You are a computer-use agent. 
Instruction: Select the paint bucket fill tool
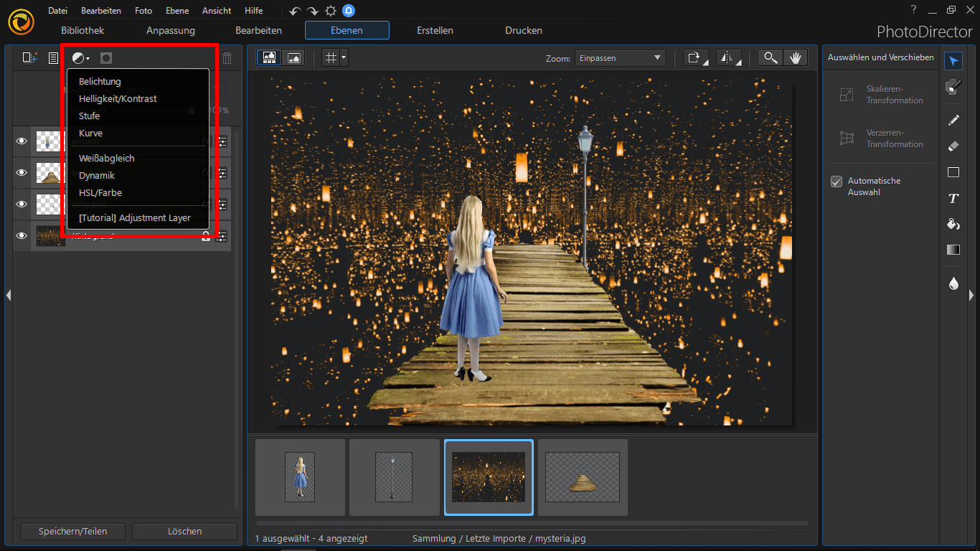953,224
